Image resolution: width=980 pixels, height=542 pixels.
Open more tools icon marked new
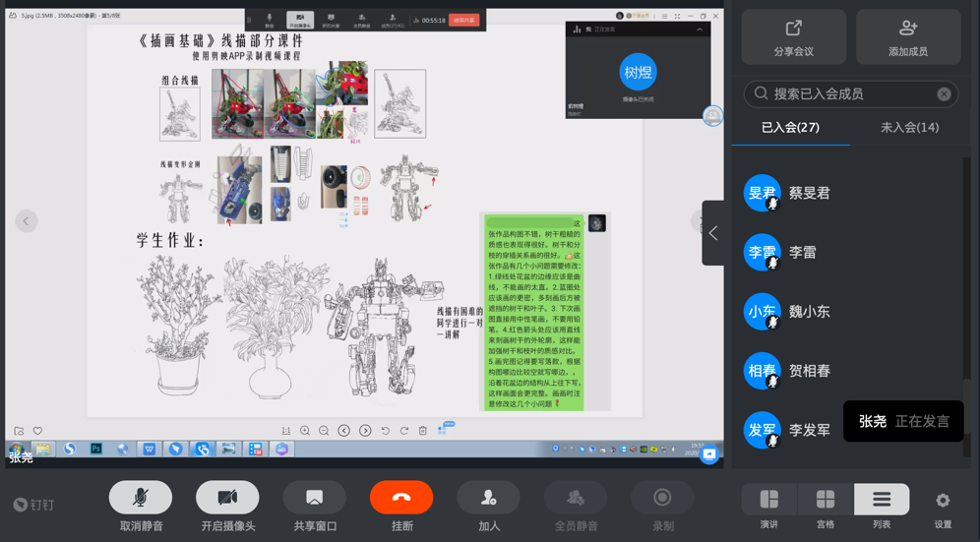[x=443, y=430]
